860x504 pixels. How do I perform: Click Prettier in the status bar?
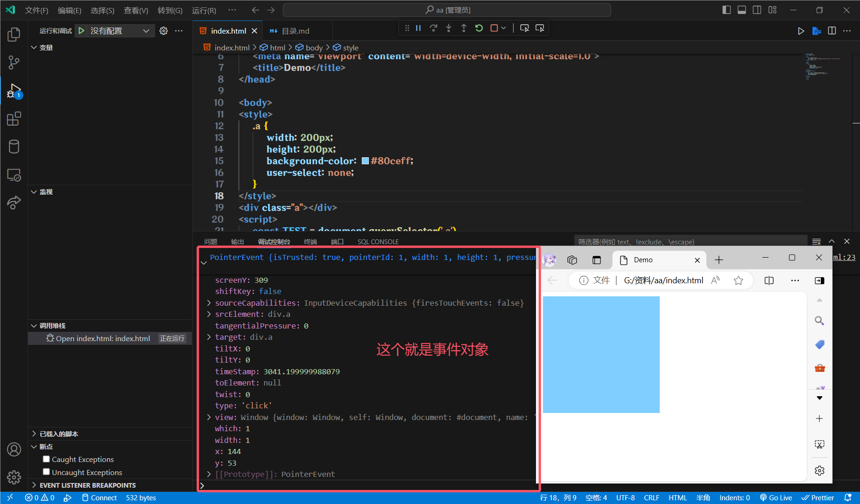pyautogui.click(x=818, y=498)
